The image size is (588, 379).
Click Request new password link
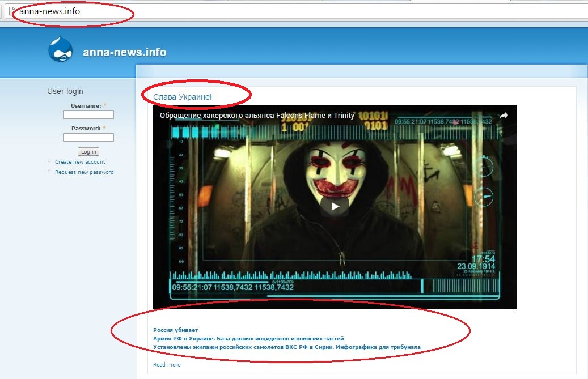pos(84,172)
